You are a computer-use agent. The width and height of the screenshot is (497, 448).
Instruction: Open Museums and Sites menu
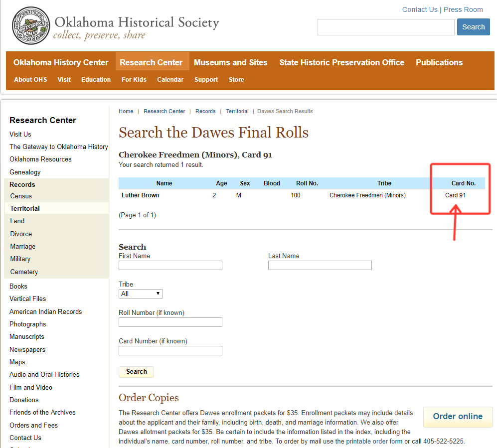tap(231, 62)
